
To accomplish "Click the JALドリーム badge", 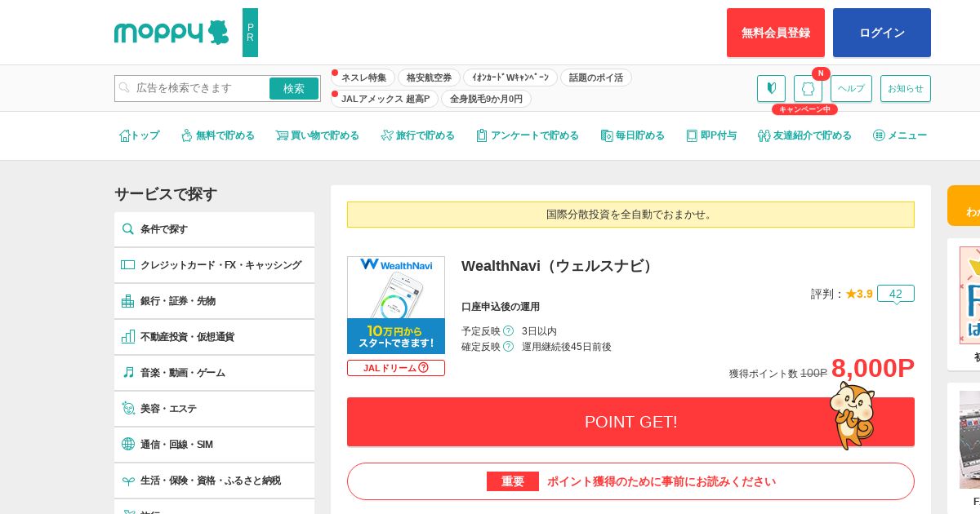I will (x=396, y=368).
